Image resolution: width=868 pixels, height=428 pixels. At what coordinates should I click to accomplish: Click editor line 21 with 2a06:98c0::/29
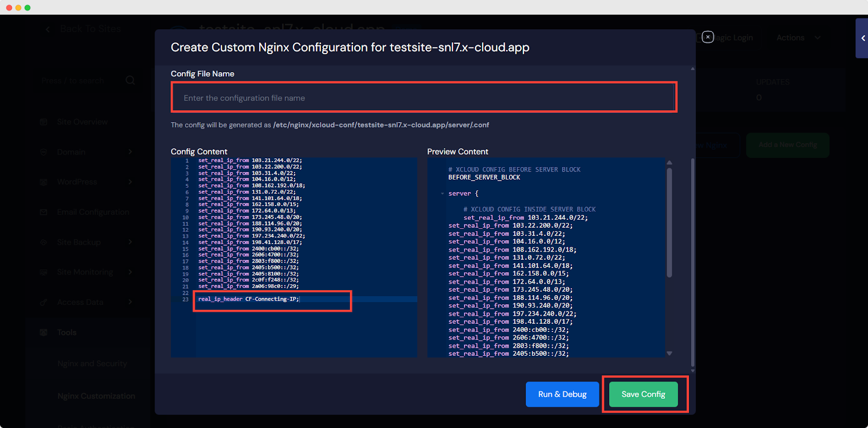tap(248, 286)
